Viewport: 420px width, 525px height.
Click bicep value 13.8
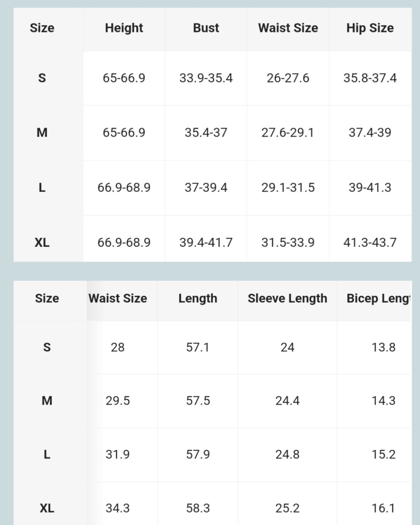point(383,347)
